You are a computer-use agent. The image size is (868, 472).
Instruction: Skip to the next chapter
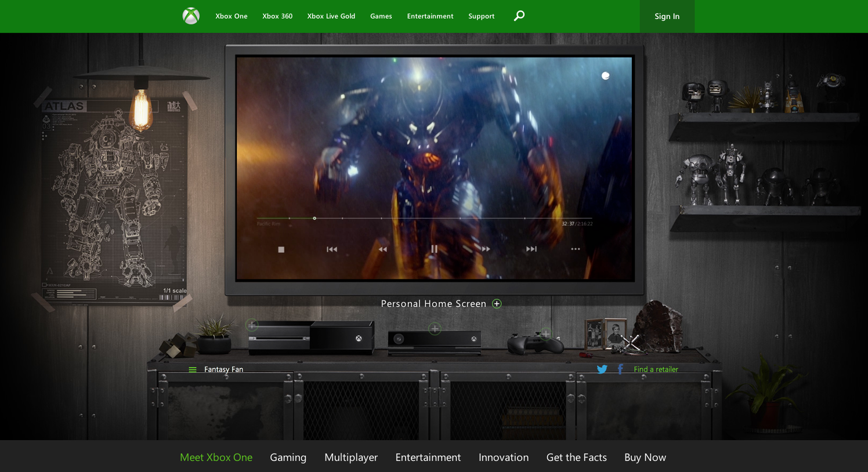click(x=531, y=249)
